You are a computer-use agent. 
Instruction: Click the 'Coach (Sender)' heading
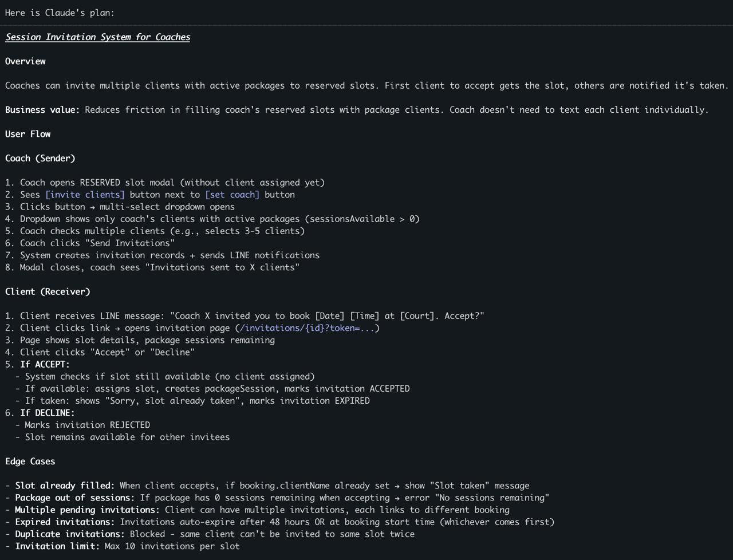40,159
